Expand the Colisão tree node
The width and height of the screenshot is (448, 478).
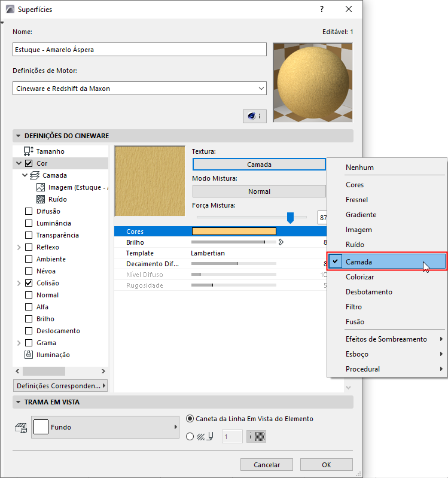19,283
